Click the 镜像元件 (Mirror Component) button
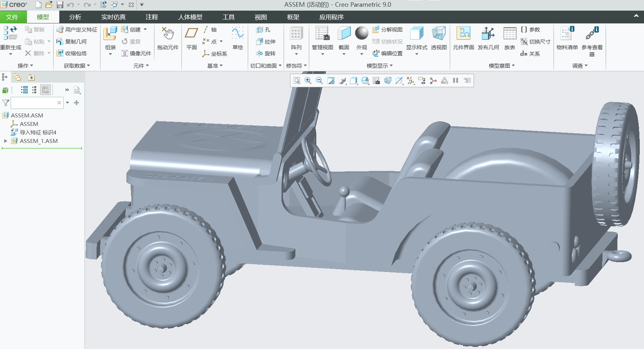The height and width of the screenshot is (349, 644). click(x=136, y=54)
